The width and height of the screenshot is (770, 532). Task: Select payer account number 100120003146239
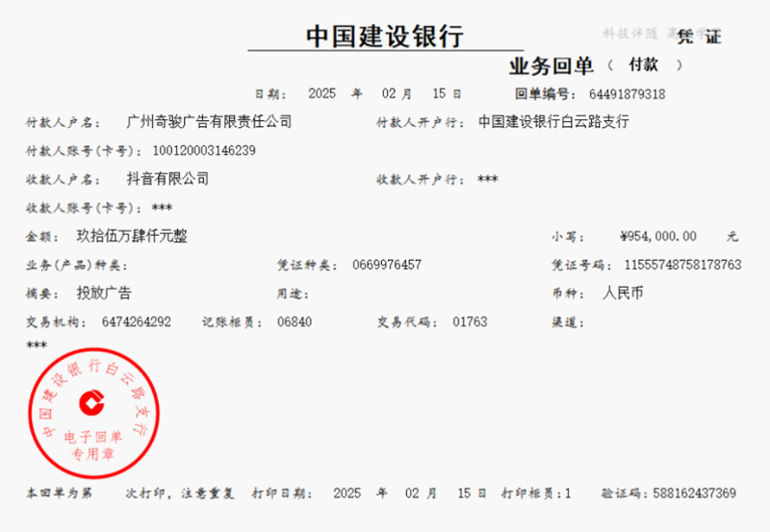coord(204,151)
